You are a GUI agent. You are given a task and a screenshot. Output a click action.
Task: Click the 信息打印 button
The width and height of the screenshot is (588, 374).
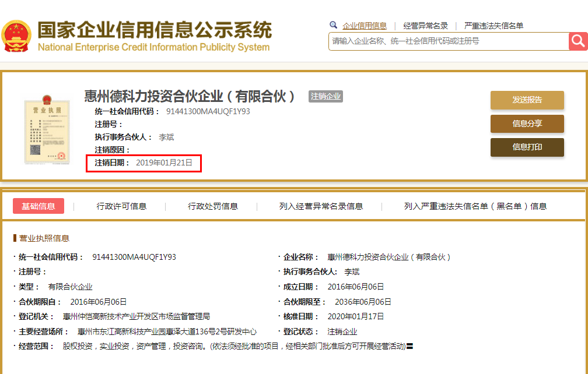527,147
